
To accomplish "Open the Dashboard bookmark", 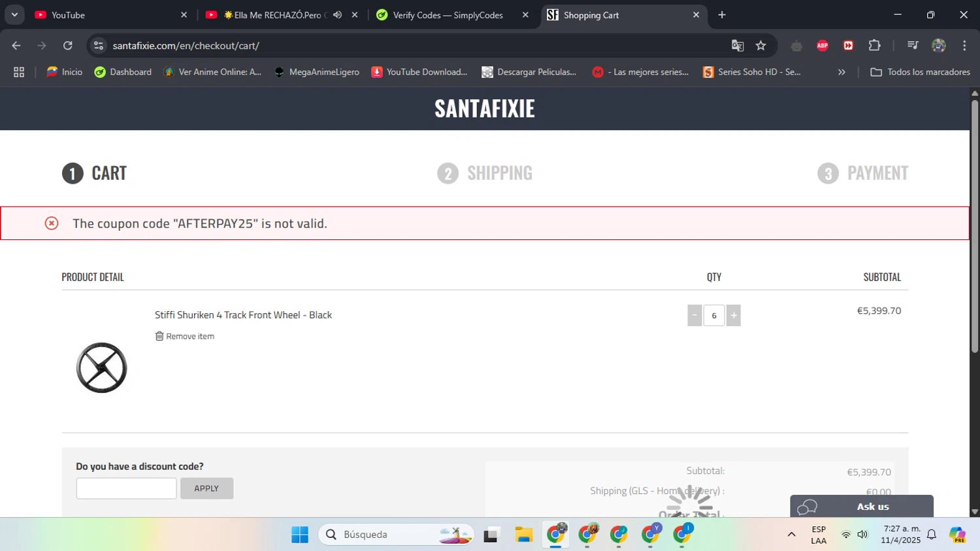I will click(x=123, y=72).
